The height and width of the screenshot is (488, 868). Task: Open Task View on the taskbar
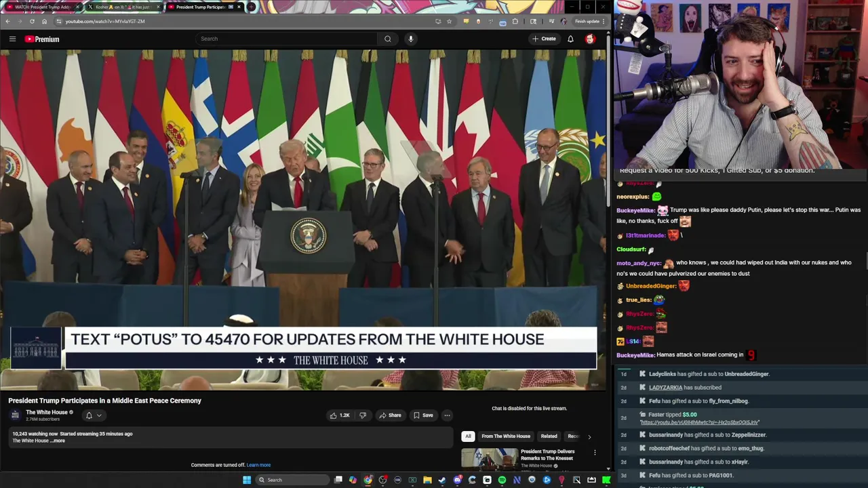tap(338, 480)
